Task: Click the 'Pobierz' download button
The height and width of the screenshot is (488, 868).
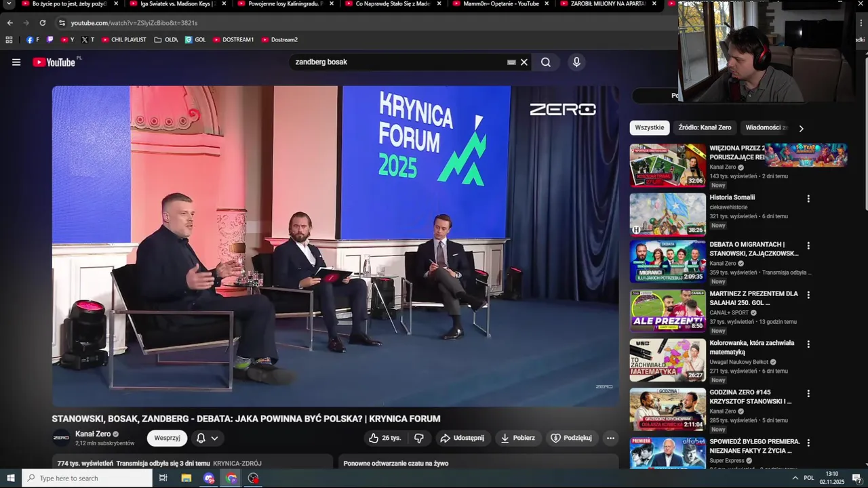Action: pyautogui.click(x=518, y=438)
